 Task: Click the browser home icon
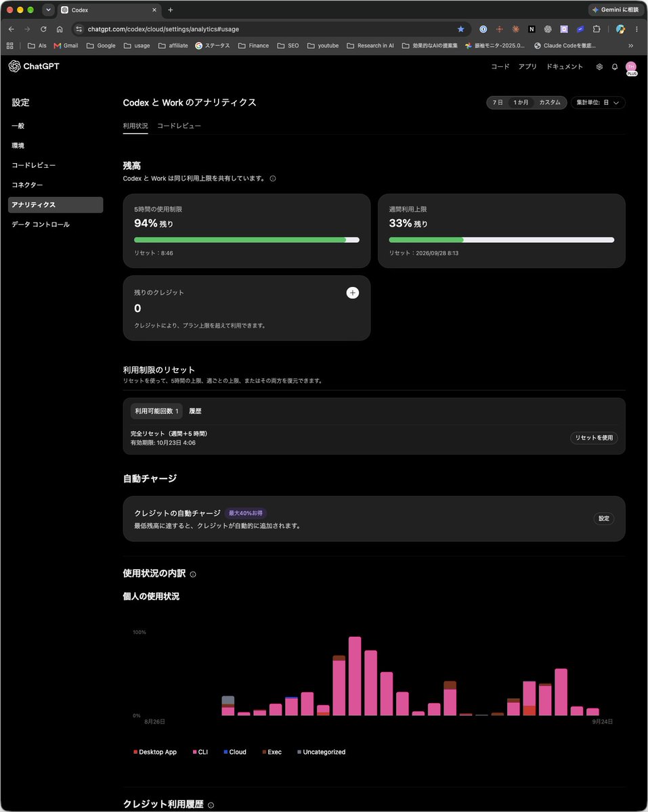tap(60, 29)
